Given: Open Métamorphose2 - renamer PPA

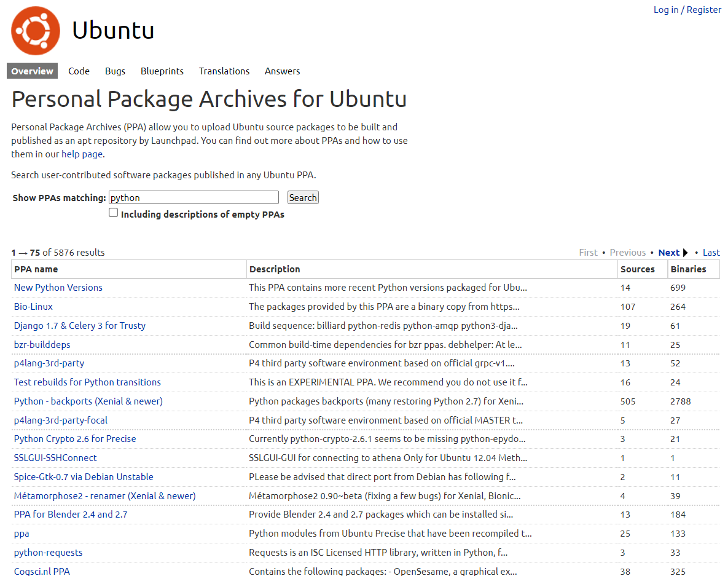Looking at the screenshot, I should (x=105, y=496).
